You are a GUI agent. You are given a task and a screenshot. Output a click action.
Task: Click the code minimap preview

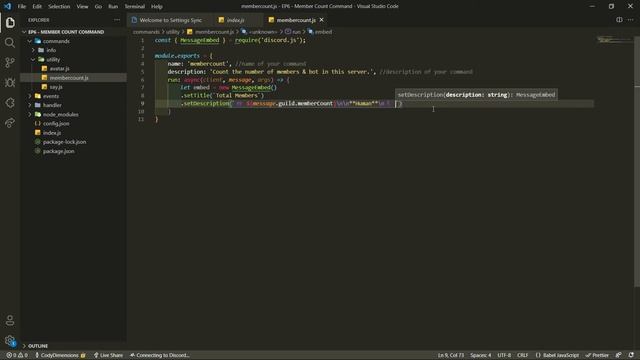(x=614, y=40)
